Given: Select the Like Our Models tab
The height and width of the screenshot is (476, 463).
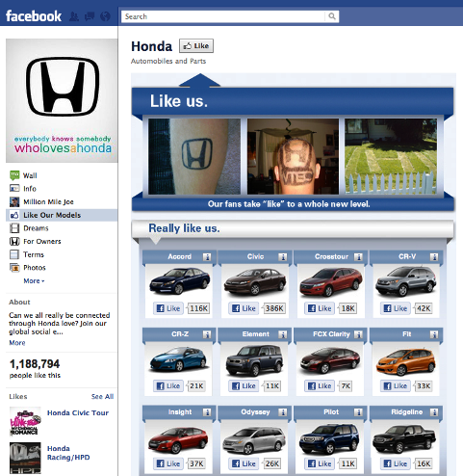Looking at the screenshot, I should [x=62, y=215].
